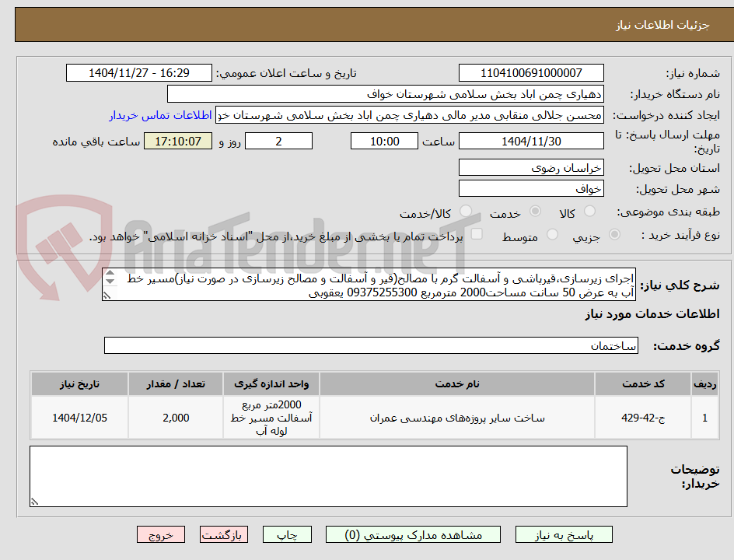This screenshot has height=560, width=734.
Task: Click the توضیحات خریدار textarea resize handle
Action: (34, 502)
